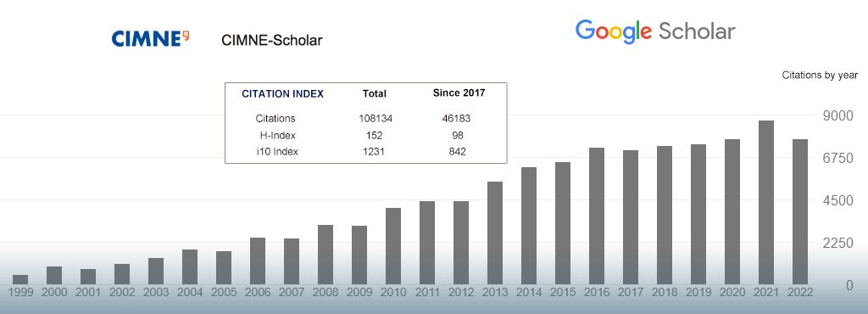Select the 2022 citations bar

click(x=800, y=212)
